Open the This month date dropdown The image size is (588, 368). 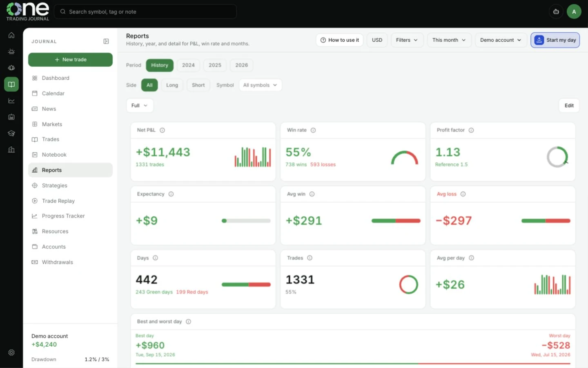[x=449, y=40]
